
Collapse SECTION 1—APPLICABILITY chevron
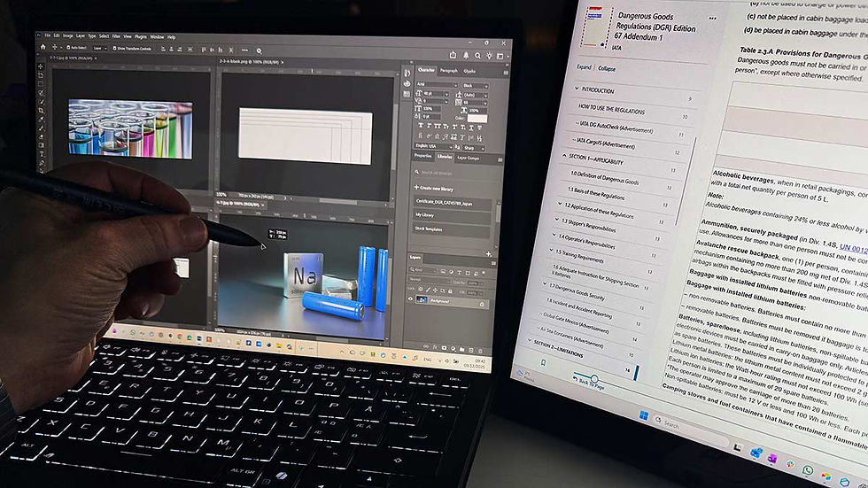click(564, 156)
